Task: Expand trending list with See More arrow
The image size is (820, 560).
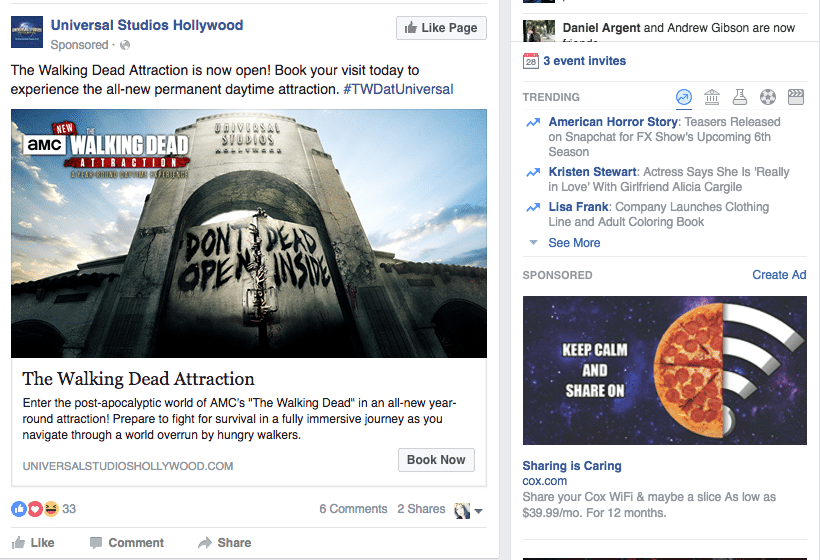Action: tap(533, 243)
